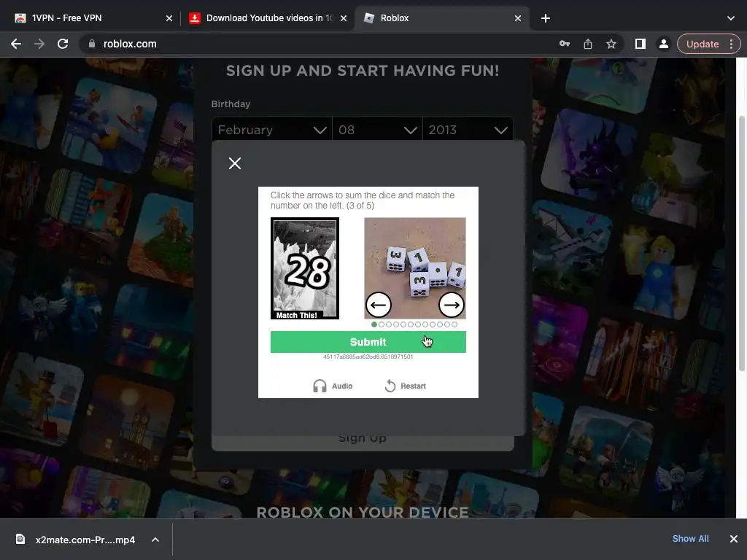747x560 pixels.
Task: Expand the 08 day dropdown
Action: (x=377, y=130)
